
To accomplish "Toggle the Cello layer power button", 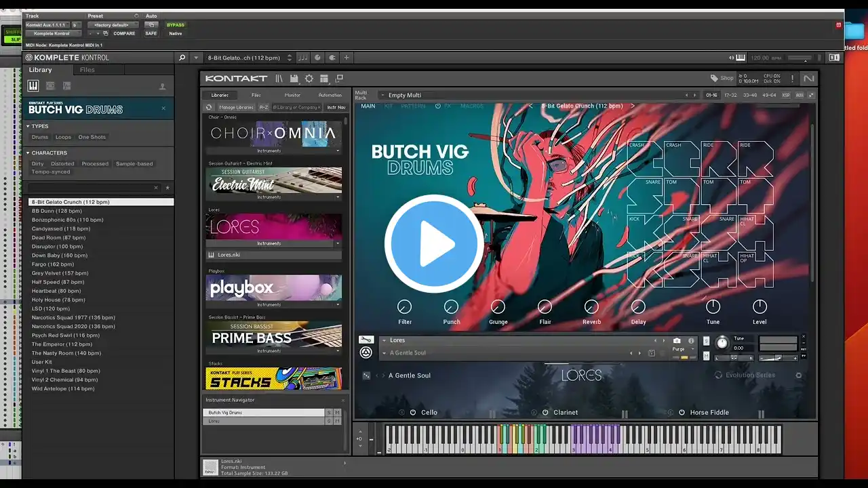I will (412, 412).
